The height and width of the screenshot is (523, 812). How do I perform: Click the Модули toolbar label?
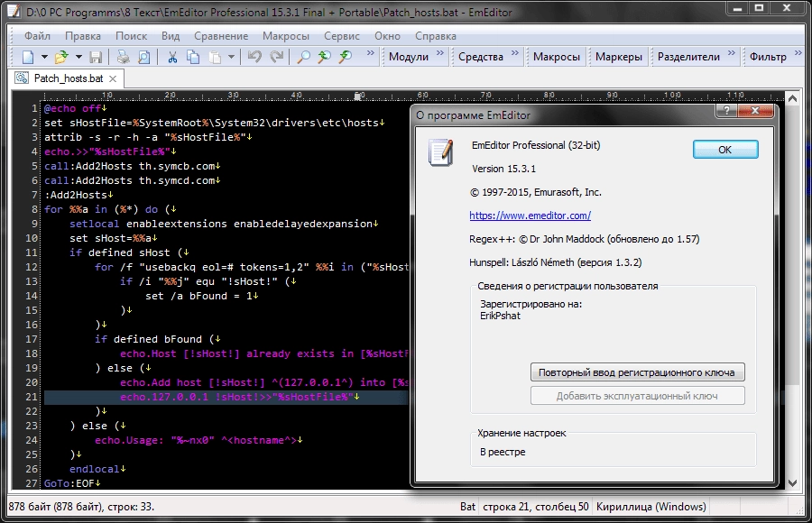point(409,57)
